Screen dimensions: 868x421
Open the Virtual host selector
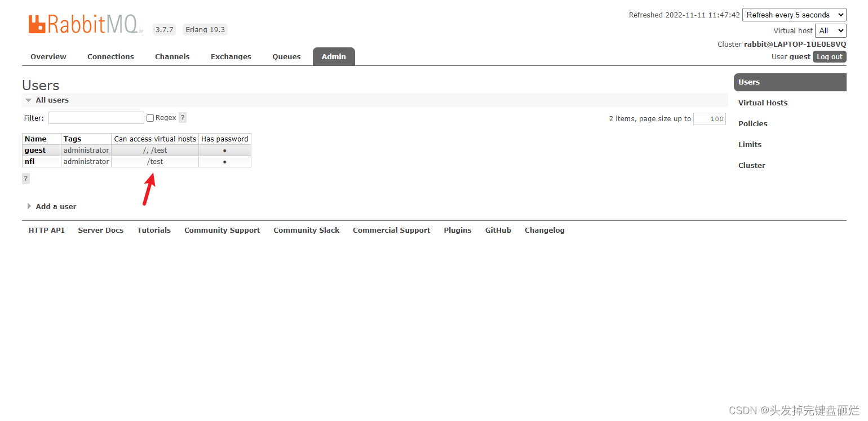[x=831, y=30]
